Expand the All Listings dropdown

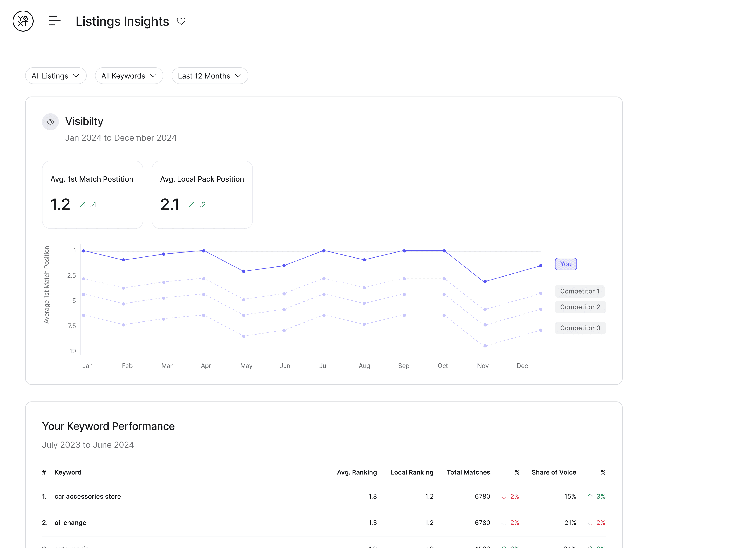coord(56,76)
